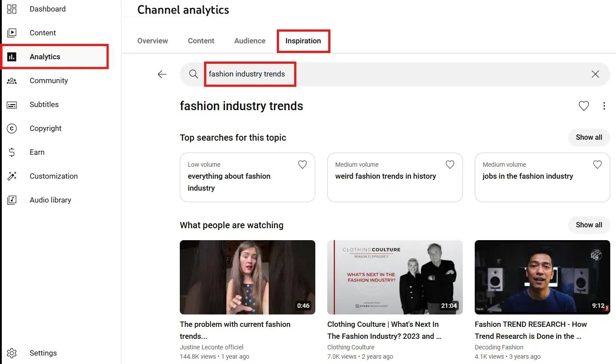Save the 'fashion industry trends' topic with heart
Screen dimensions: 616x364
click(x=584, y=106)
